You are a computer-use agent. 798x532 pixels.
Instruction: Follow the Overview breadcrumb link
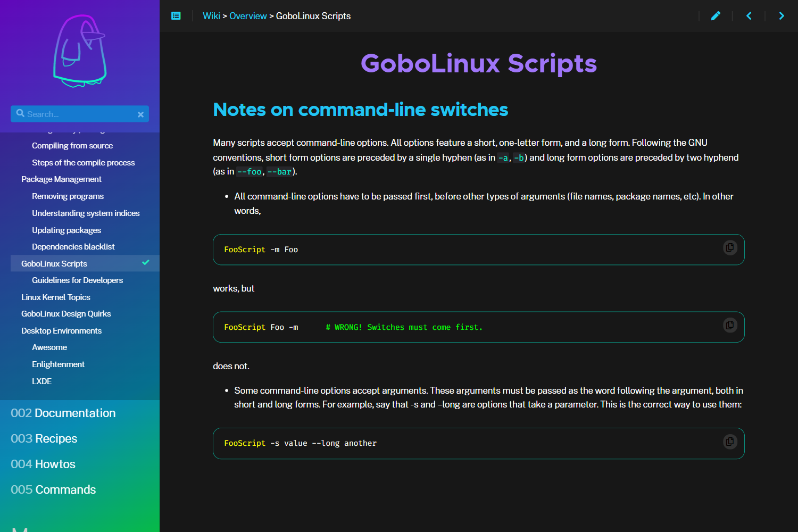tap(248, 15)
